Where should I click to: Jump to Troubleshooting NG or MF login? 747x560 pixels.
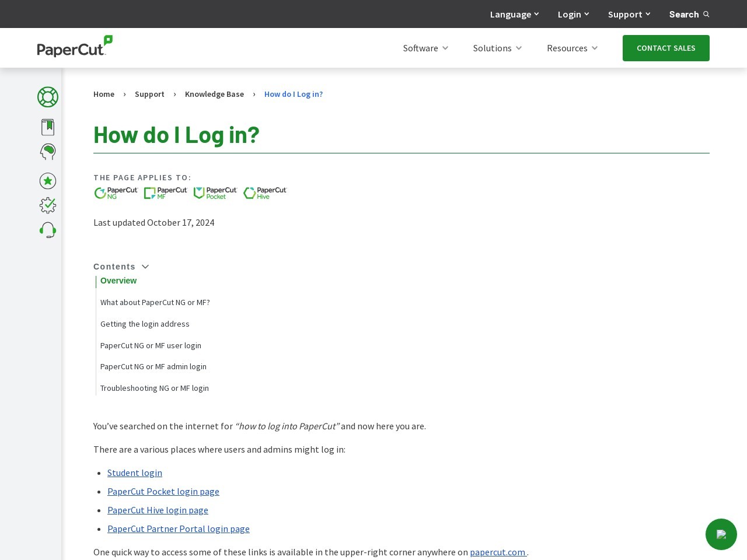155,388
